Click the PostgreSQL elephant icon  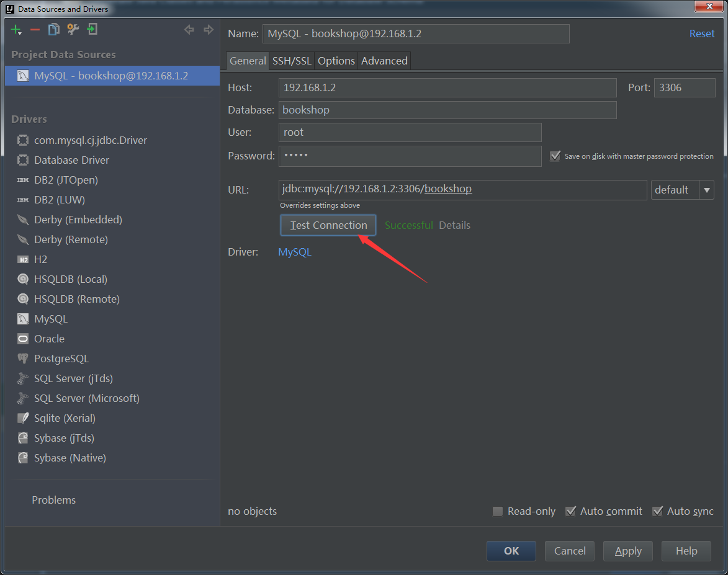coord(23,359)
